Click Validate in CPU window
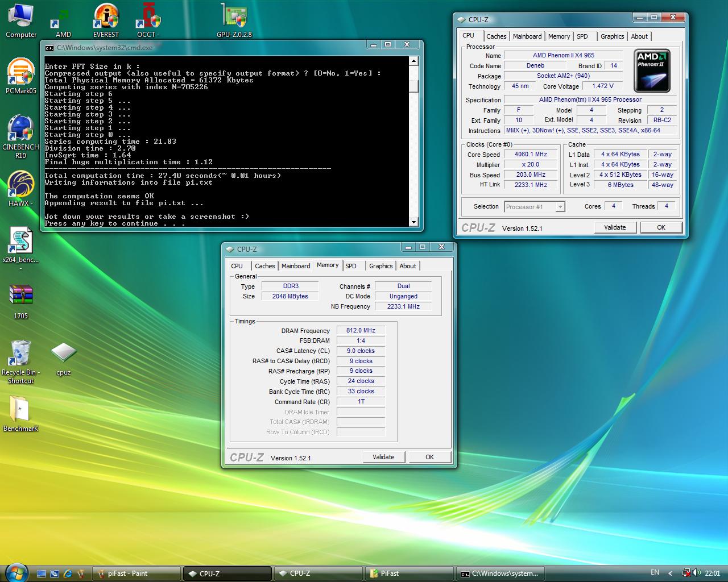 tap(615, 227)
